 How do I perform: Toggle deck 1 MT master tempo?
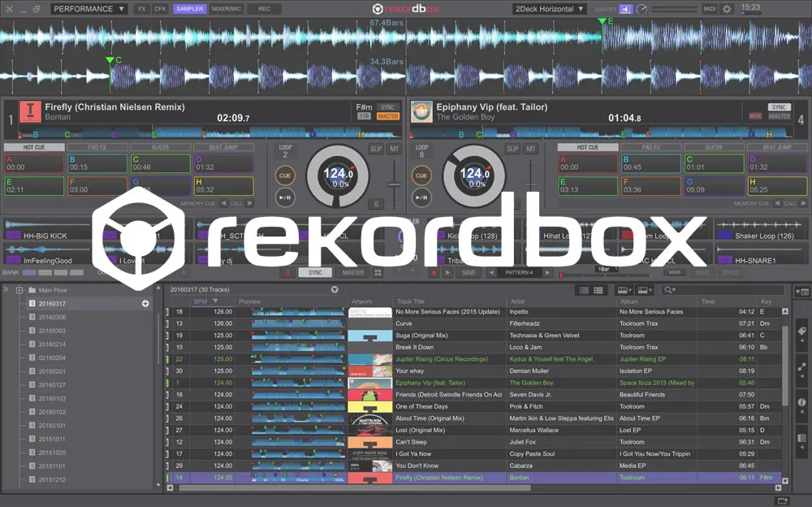tap(395, 149)
